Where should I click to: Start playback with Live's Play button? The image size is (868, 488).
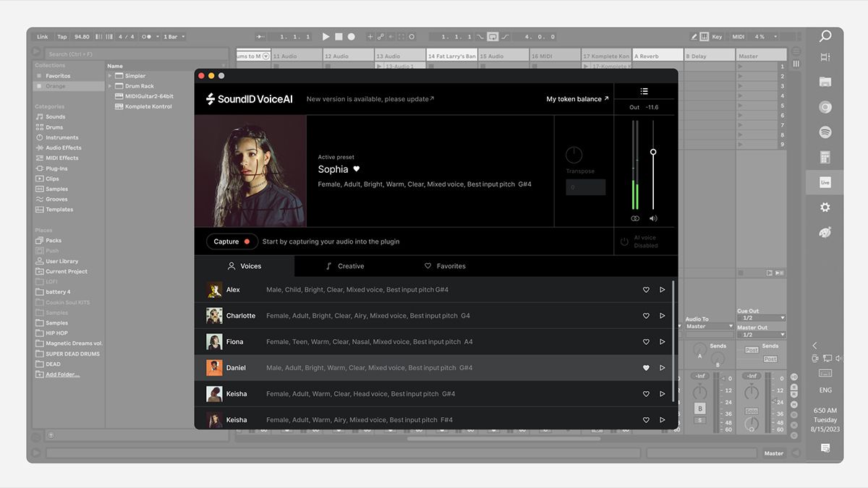[x=325, y=36]
